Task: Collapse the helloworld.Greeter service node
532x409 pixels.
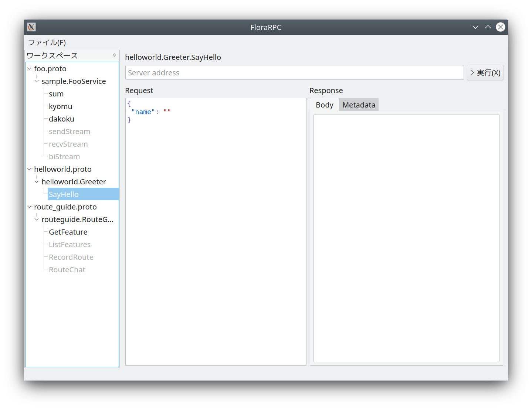Action: pos(37,182)
